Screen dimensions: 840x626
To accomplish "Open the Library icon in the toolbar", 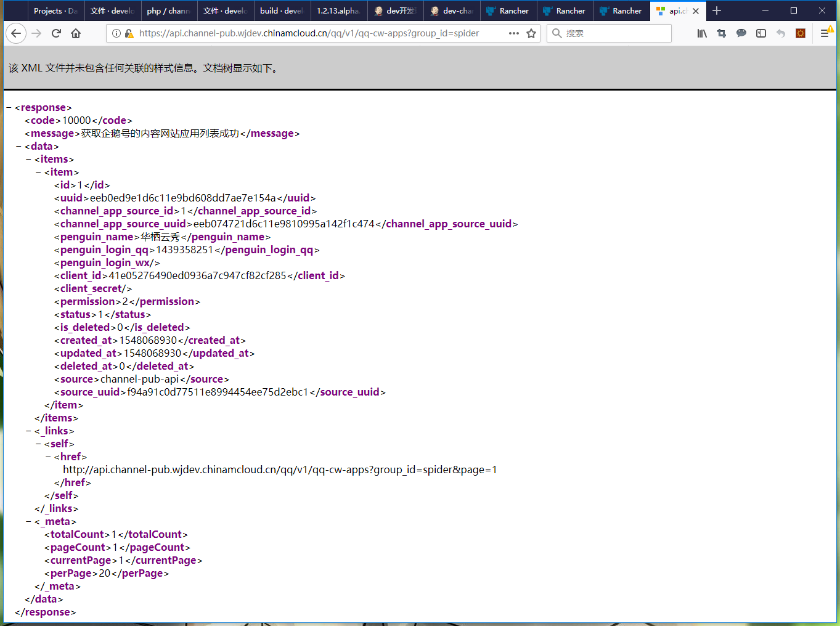I will 702,33.
